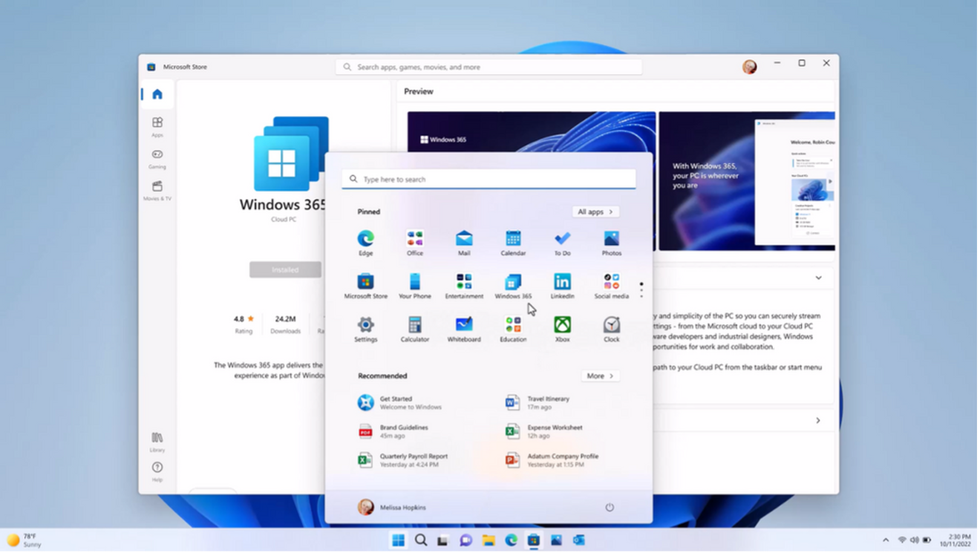Launch the To Do app
Screen dimensions: 980x553
point(562,240)
